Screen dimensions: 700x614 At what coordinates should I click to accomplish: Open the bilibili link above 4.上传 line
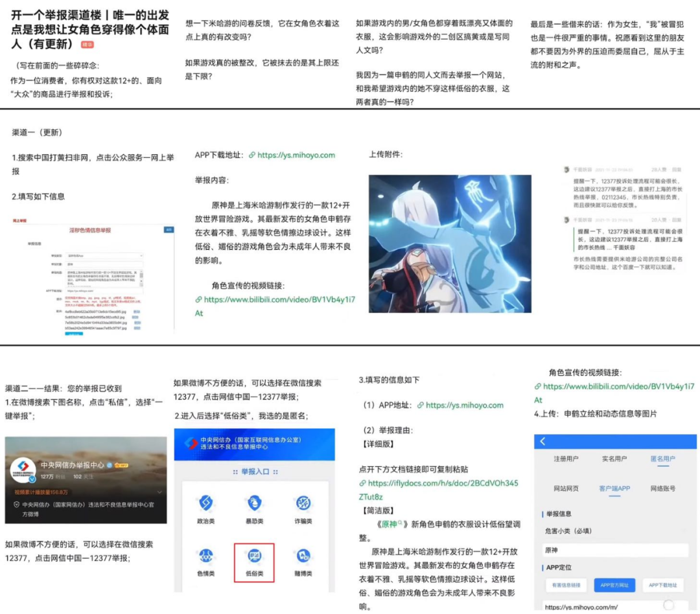[614, 393]
